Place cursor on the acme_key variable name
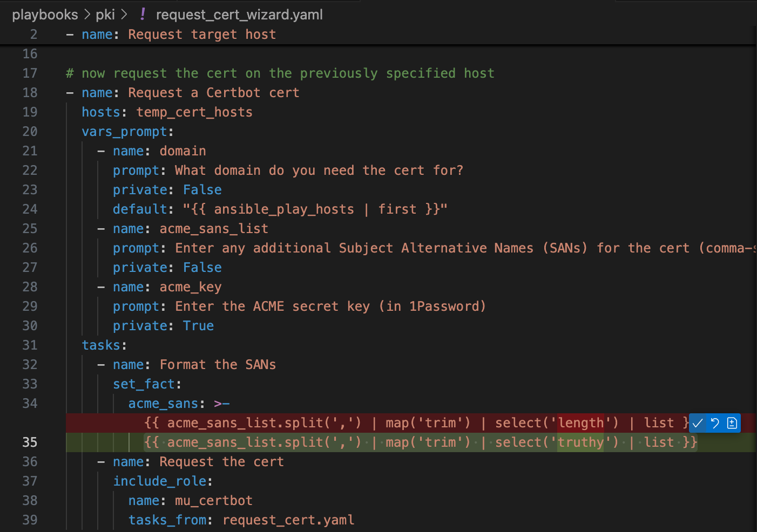 coord(190,287)
